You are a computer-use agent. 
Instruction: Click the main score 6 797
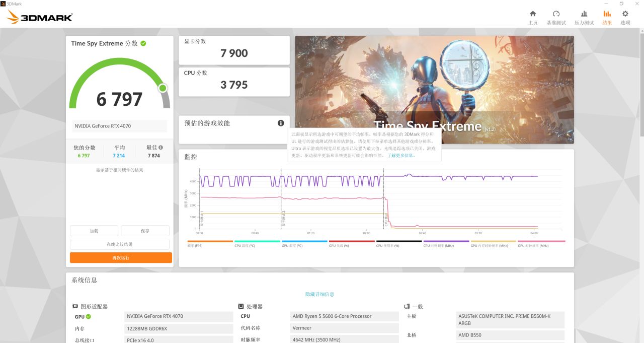120,99
